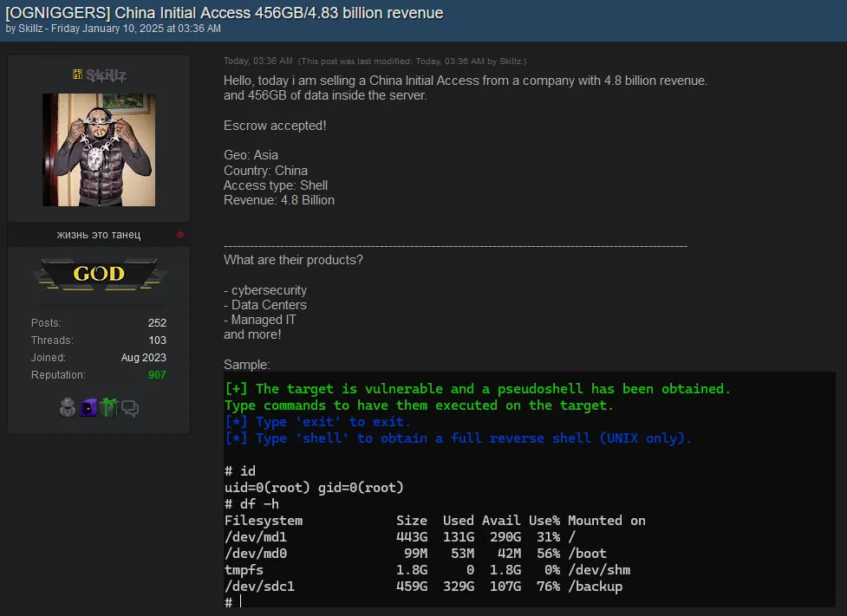The image size is (847, 616).
Task: Click the Threads count 103
Action: (x=158, y=340)
